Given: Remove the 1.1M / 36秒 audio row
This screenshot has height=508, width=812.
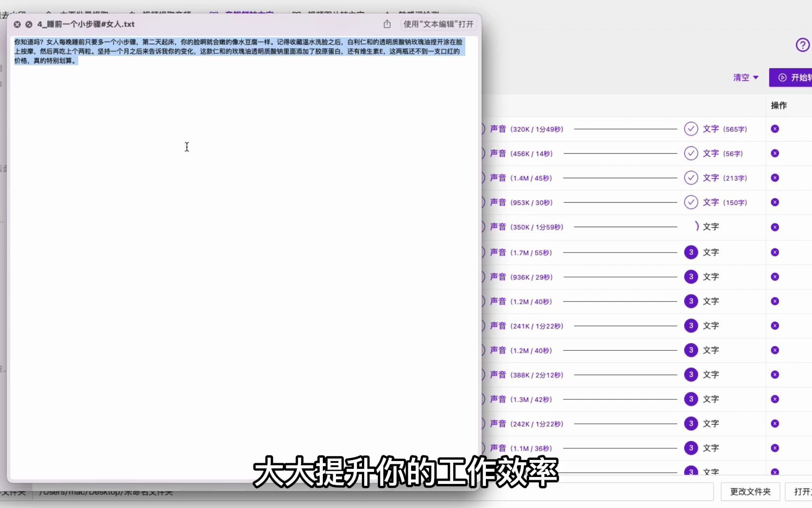Looking at the screenshot, I should coord(775,448).
